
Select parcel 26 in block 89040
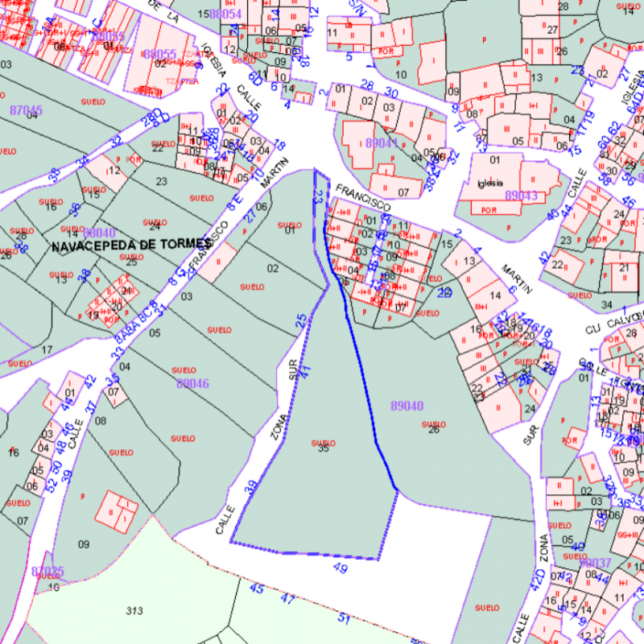coord(434,429)
